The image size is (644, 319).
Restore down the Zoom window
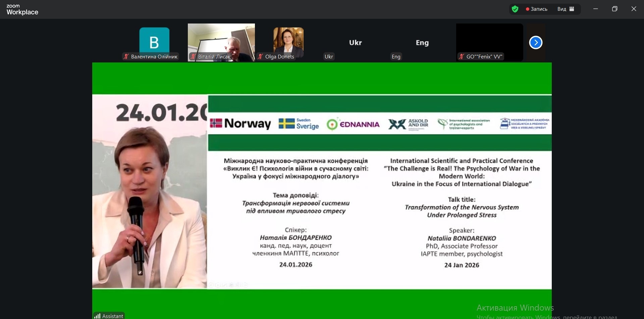coord(614,9)
